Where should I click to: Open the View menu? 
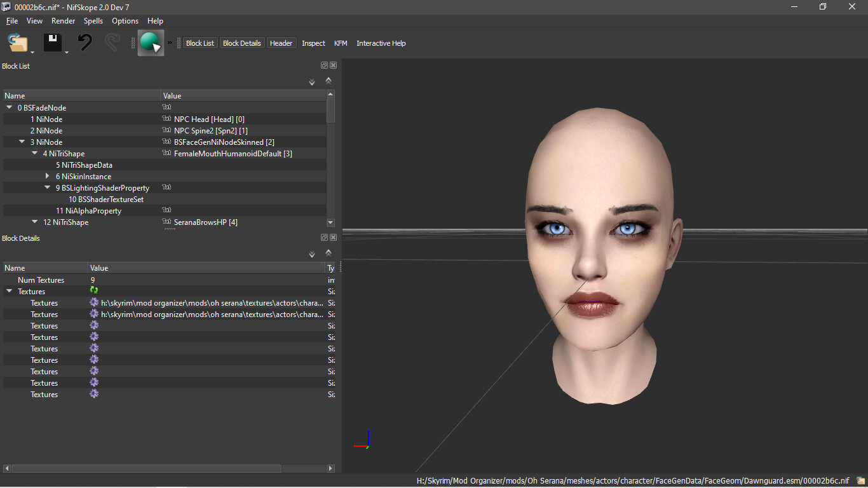point(35,21)
